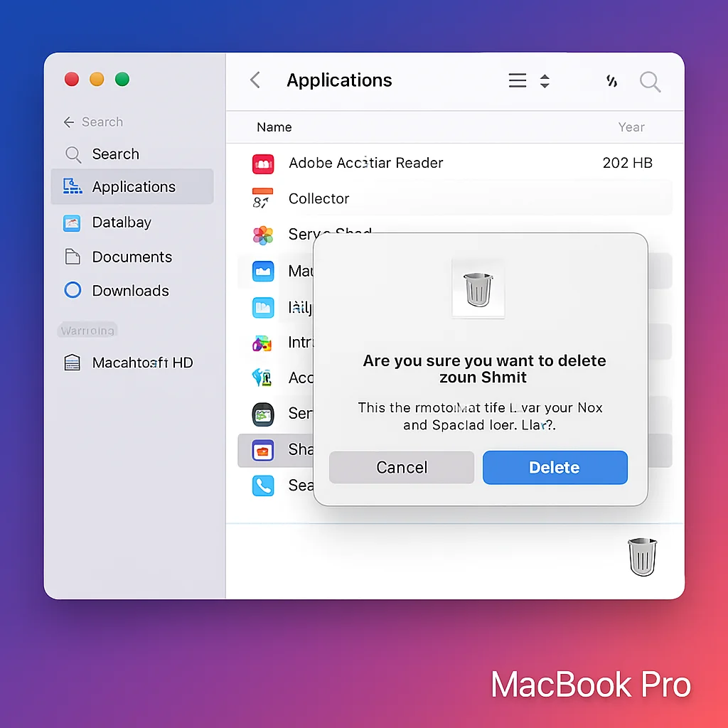Viewport: 728px width, 728px height.
Task: Click the Search item in sidebar
Action: [x=115, y=154]
